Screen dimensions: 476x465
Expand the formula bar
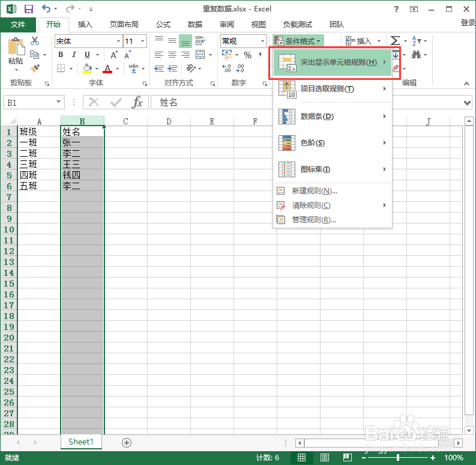(x=467, y=103)
